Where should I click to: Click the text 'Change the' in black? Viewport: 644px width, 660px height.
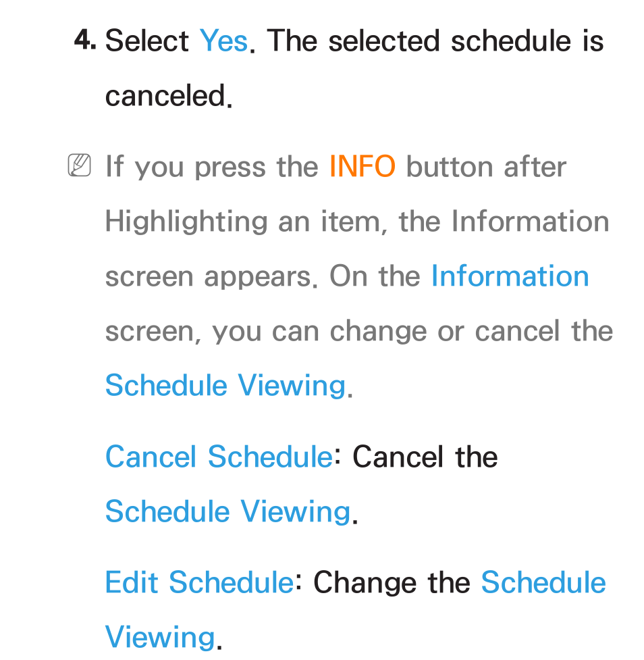point(392,583)
